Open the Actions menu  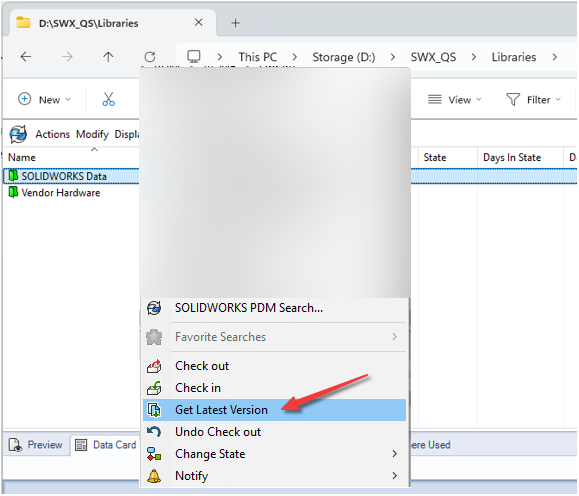click(x=52, y=134)
